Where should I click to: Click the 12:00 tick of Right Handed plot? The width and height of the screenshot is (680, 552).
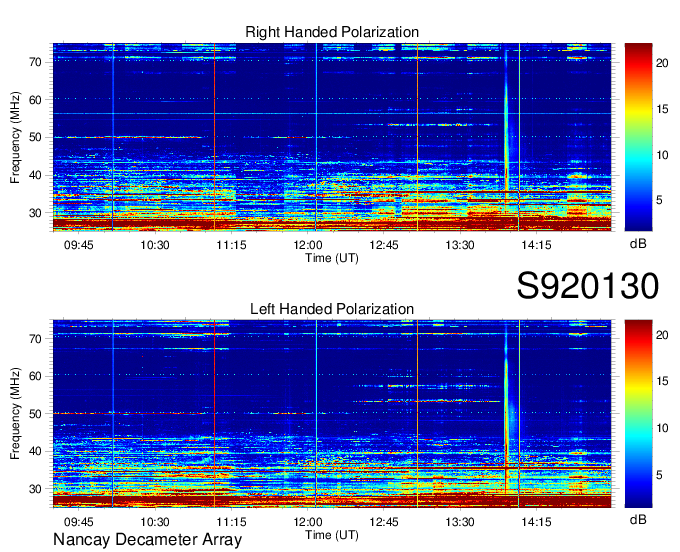tap(307, 245)
